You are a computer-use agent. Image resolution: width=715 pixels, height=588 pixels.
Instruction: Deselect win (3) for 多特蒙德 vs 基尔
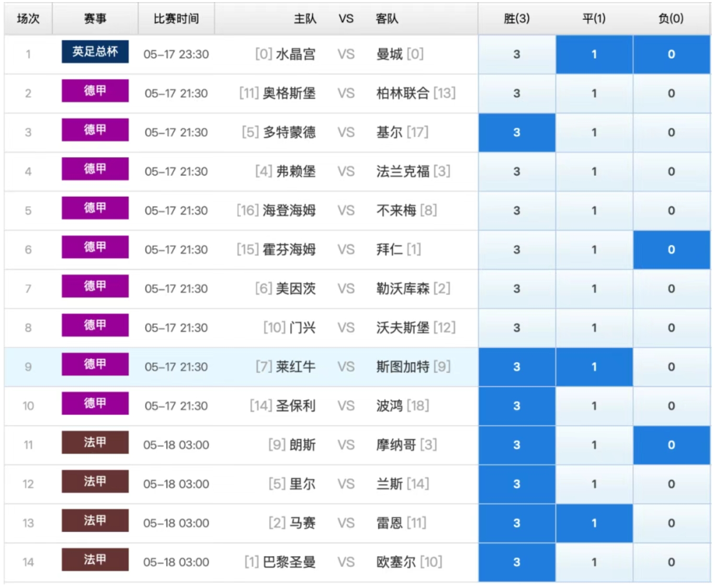pyautogui.click(x=517, y=133)
